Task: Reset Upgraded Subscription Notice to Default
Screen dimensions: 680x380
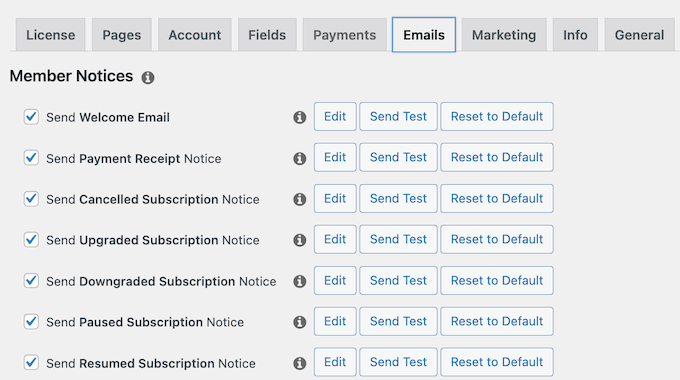Action: click(x=497, y=239)
